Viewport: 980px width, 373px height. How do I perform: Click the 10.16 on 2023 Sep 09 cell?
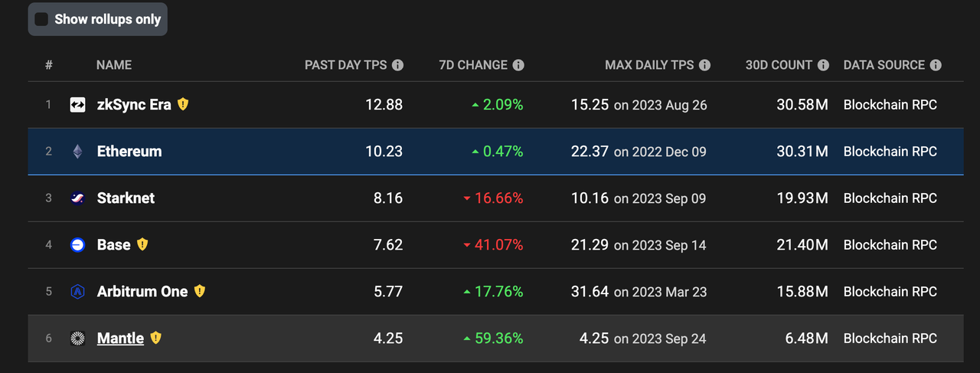pos(639,198)
